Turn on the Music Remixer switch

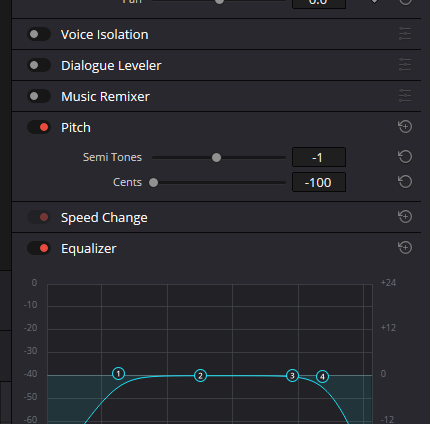click(39, 96)
